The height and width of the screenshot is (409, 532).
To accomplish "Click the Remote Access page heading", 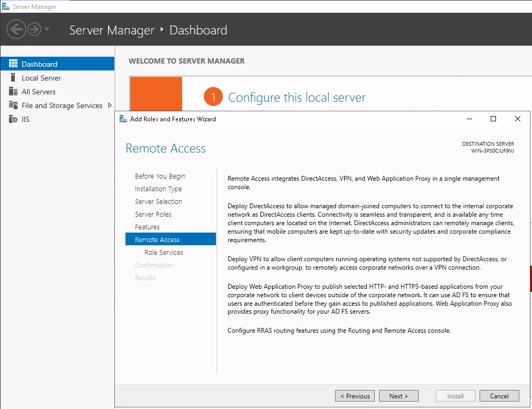I will point(166,148).
